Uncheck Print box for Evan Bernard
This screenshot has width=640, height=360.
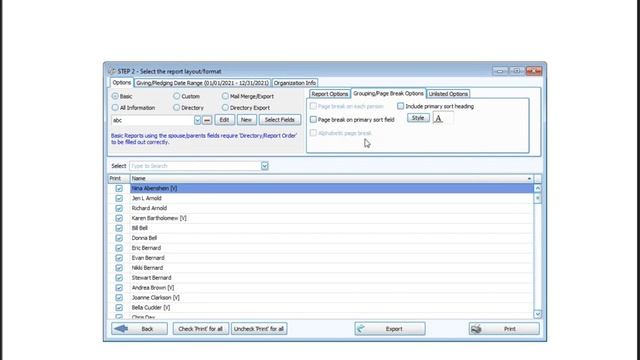tap(119, 258)
